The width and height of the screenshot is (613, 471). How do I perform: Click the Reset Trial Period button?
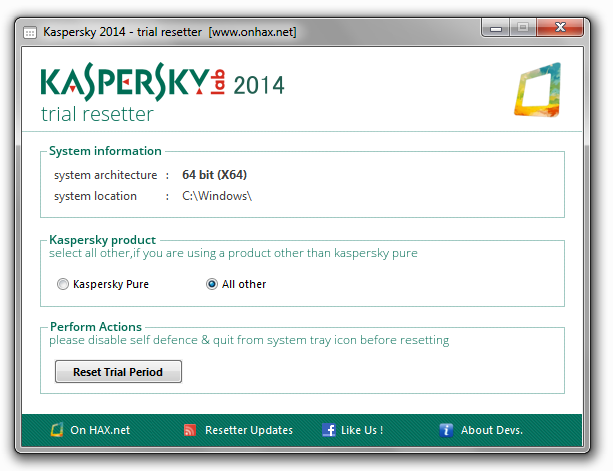tap(118, 371)
